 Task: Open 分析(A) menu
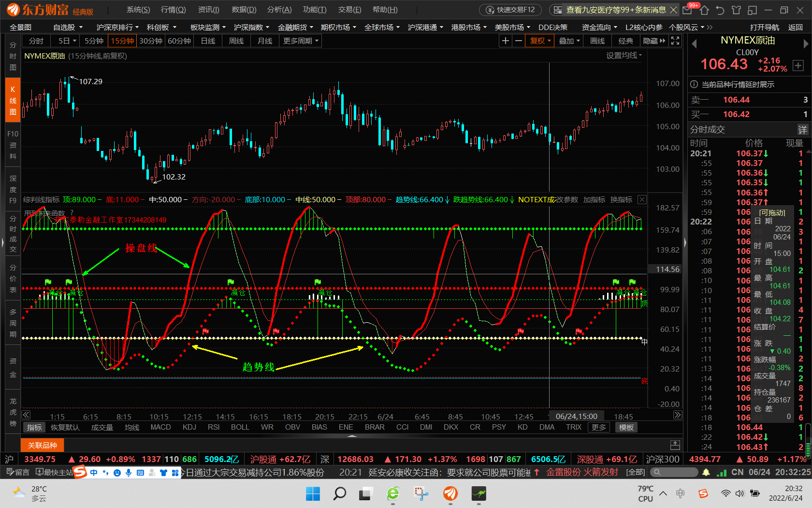(279, 10)
